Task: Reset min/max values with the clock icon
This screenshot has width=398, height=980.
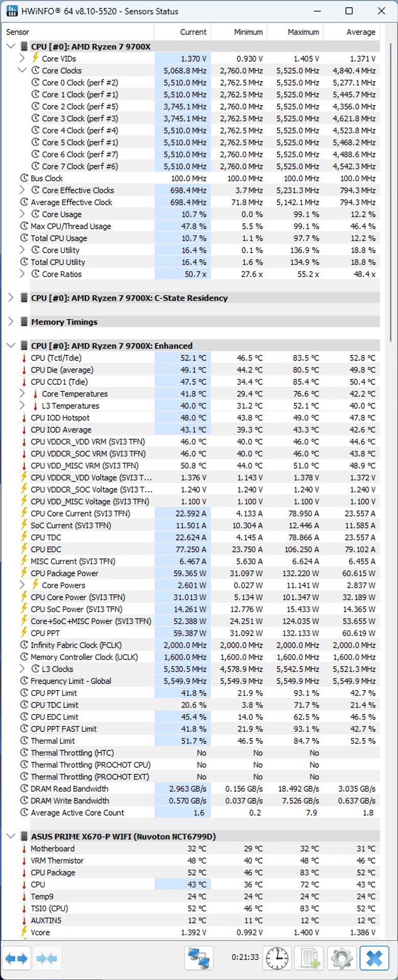Action: (x=277, y=958)
